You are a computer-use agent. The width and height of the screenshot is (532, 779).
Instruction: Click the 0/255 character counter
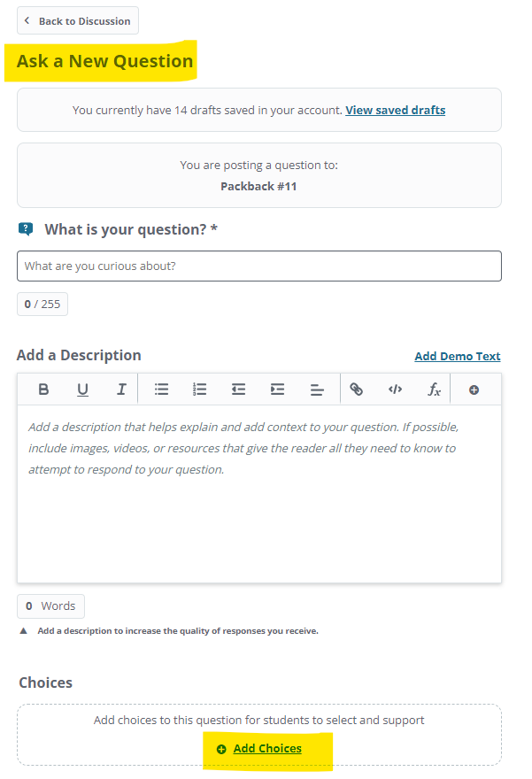click(42, 304)
